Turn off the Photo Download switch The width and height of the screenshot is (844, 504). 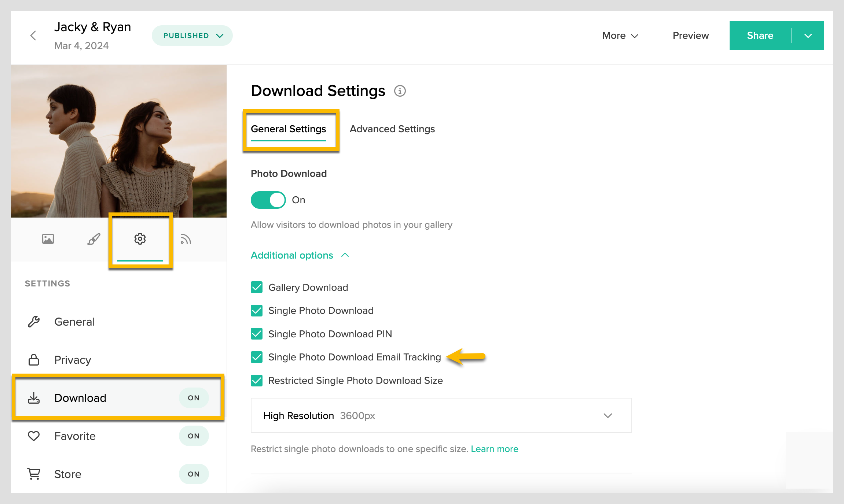(268, 200)
